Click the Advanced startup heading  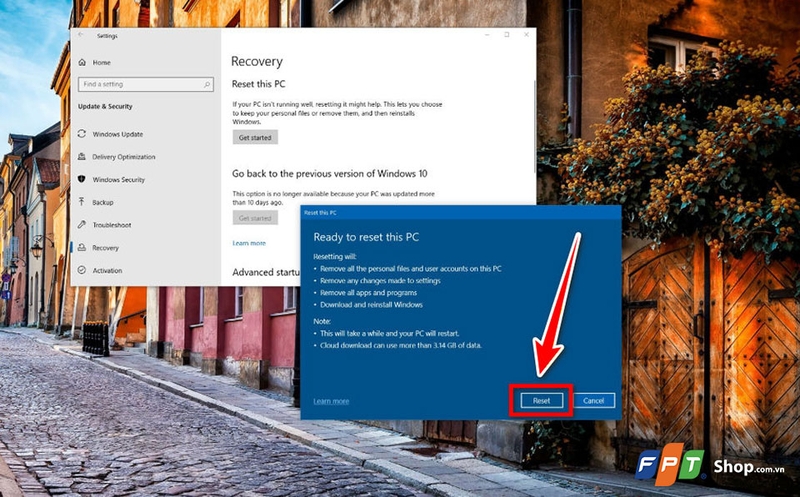click(266, 272)
